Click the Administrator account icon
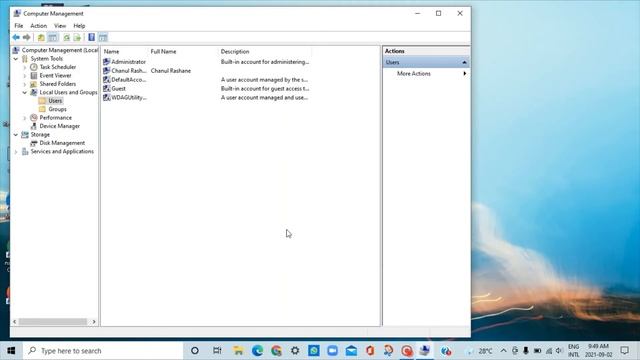Screen dimensions: 640x360 coord(107,62)
